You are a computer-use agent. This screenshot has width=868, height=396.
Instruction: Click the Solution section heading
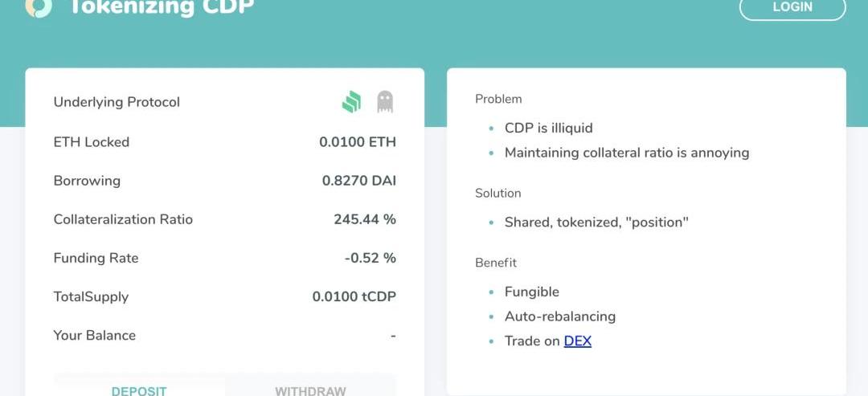click(498, 193)
